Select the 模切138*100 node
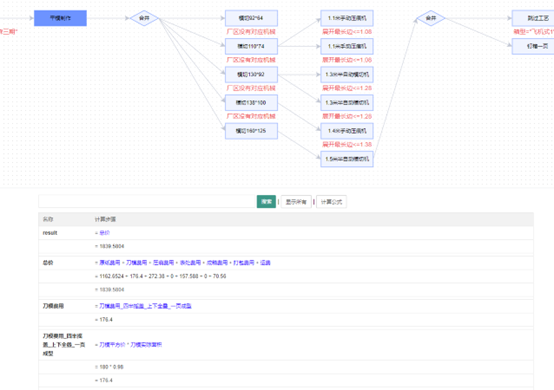 coord(251,103)
